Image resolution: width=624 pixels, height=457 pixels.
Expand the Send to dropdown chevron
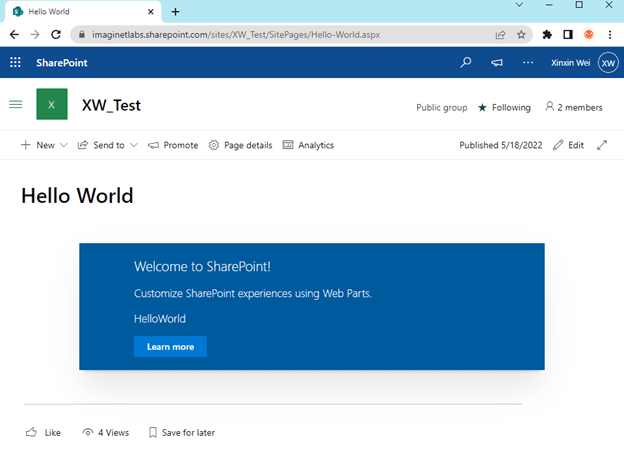(134, 145)
